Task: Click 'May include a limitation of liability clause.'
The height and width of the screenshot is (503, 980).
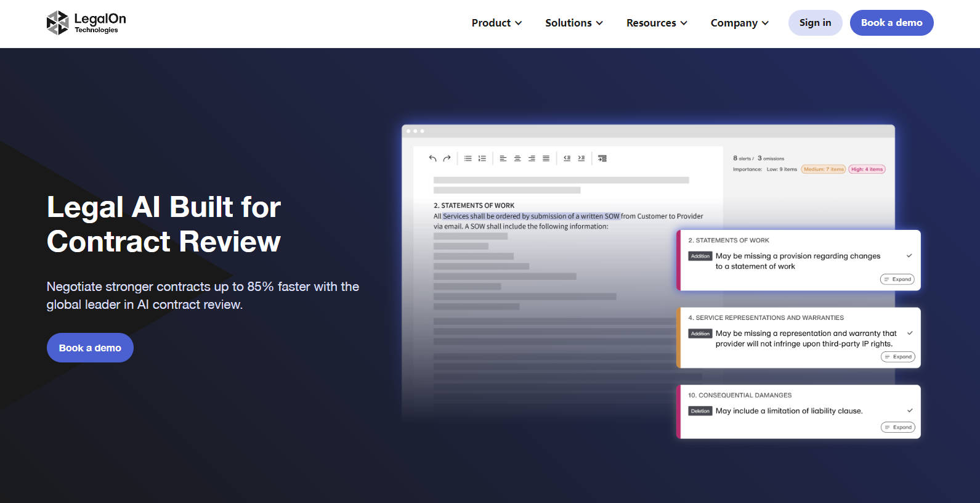Action: pyautogui.click(x=789, y=411)
